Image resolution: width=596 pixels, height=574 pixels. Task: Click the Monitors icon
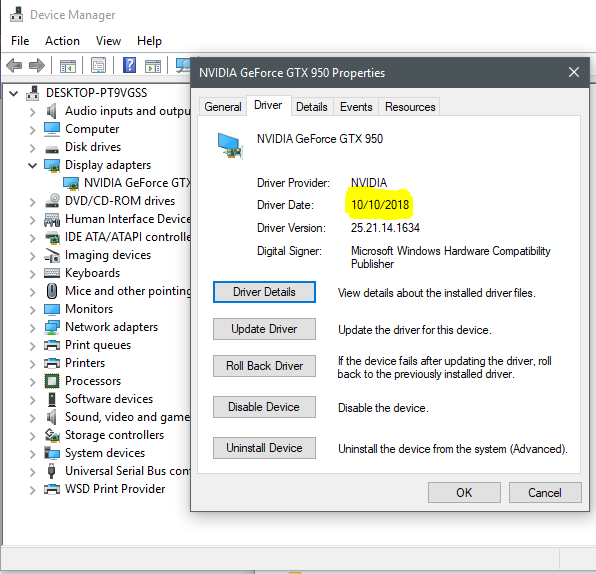click(52, 309)
